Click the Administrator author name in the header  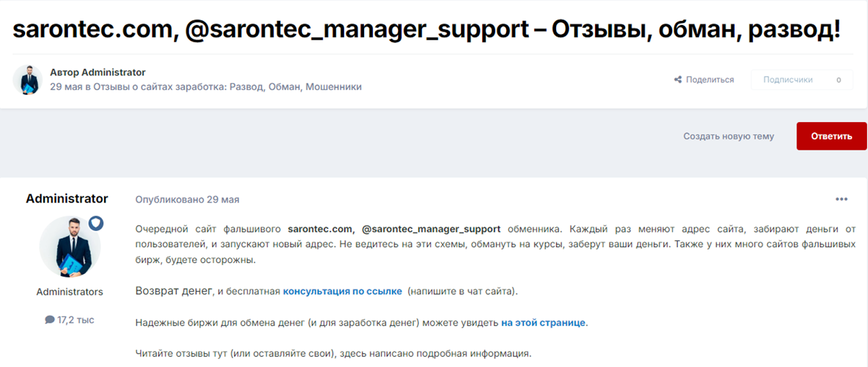(x=115, y=72)
